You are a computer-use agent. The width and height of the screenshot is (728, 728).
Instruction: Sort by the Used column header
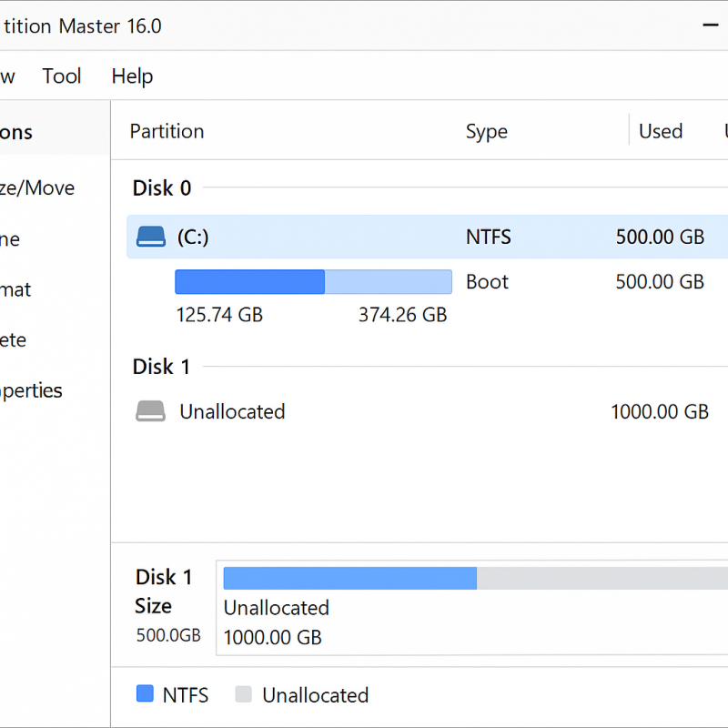click(x=660, y=131)
